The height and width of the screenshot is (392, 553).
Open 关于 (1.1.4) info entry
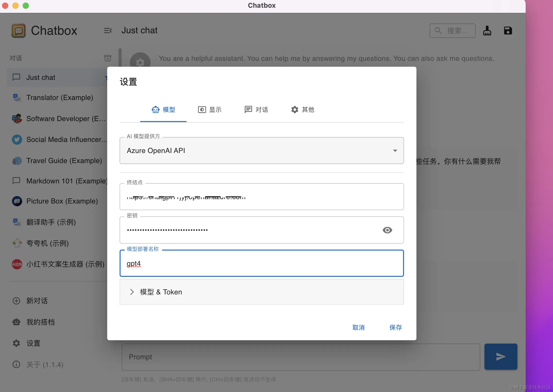(x=45, y=364)
